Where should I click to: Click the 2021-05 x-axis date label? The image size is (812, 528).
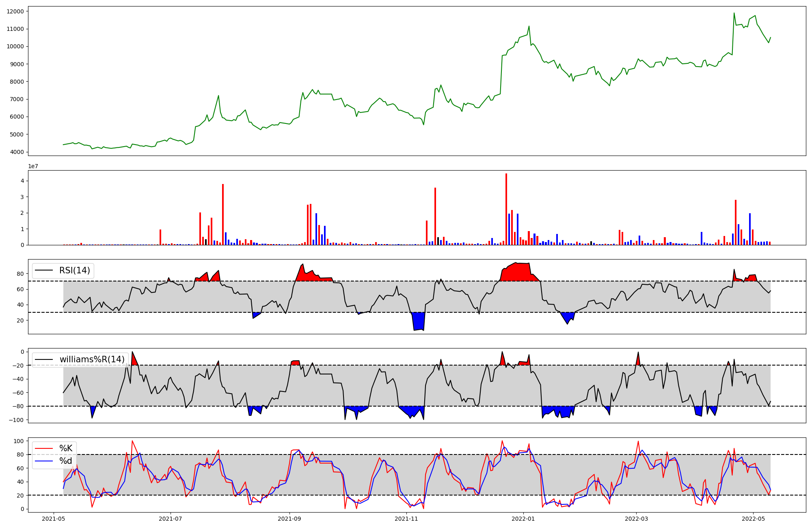(x=54, y=519)
